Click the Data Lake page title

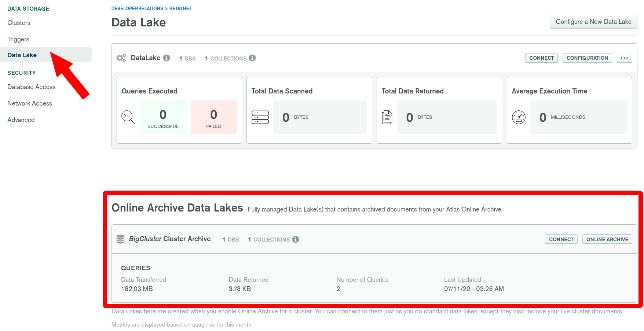tap(139, 22)
